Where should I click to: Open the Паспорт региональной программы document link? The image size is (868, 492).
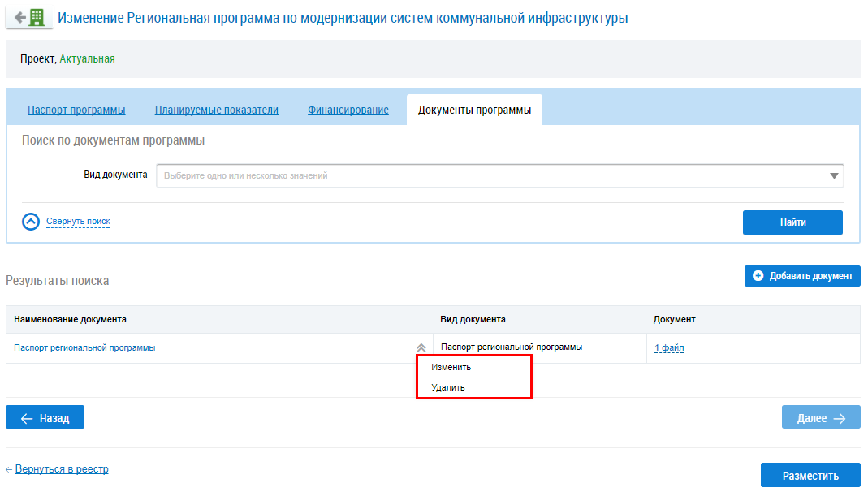click(x=84, y=347)
